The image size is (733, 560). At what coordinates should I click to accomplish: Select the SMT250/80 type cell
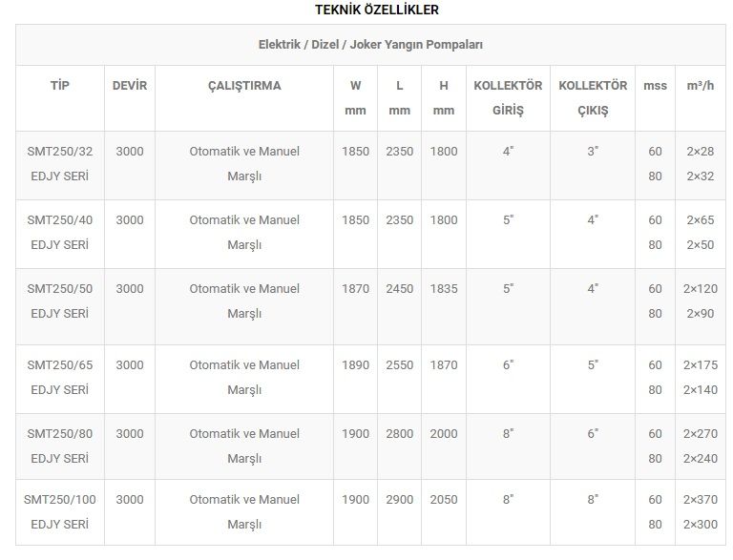pos(58,446)
